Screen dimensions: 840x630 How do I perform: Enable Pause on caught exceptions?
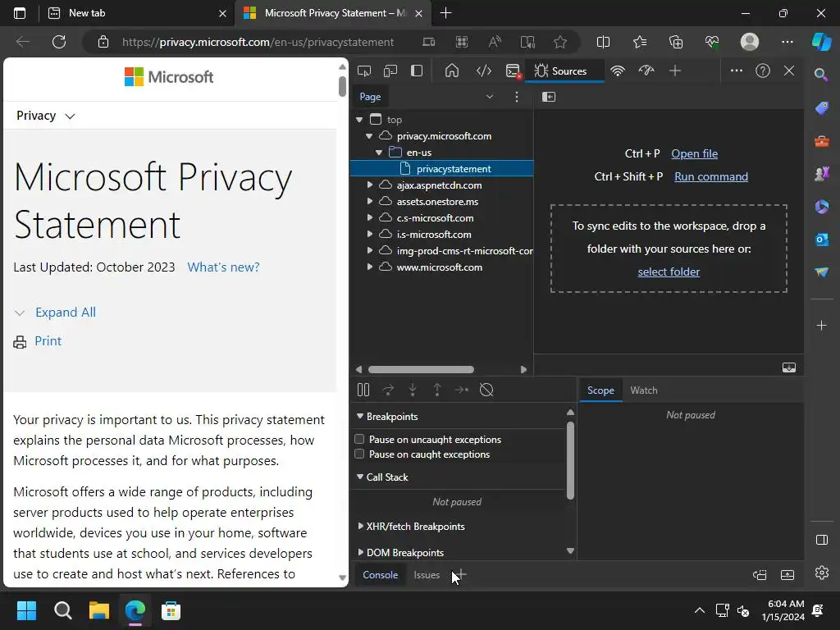click(x=359, y=454)
